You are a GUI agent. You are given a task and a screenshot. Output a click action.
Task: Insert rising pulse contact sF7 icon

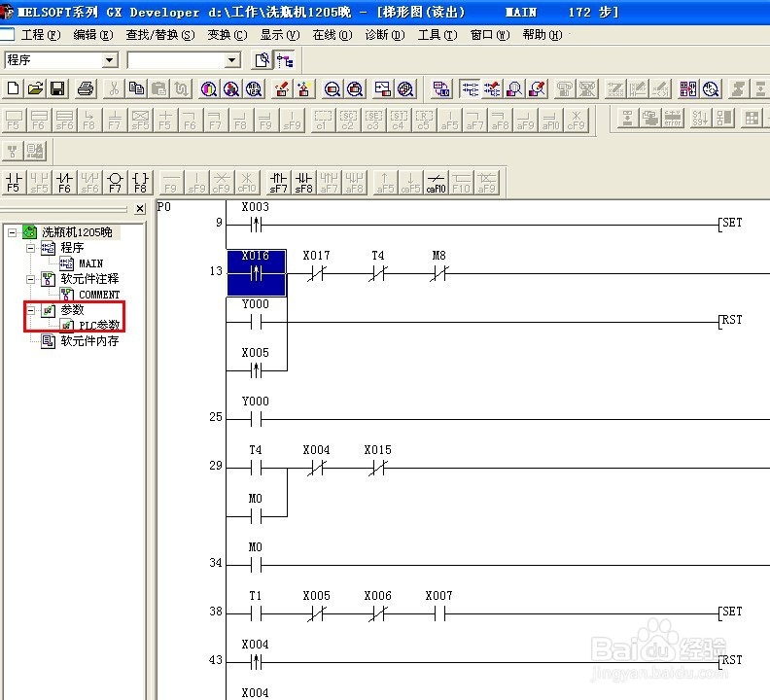pyautogui.click(x=278, y=182)
